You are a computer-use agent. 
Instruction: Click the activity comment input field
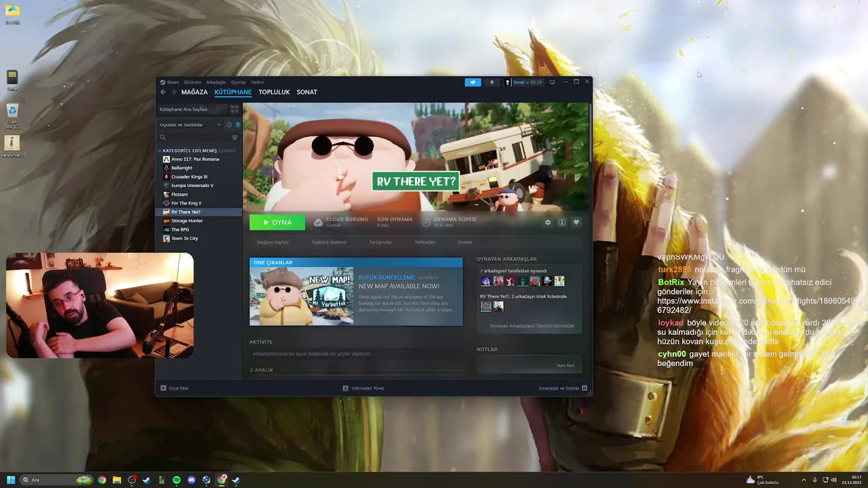click(356, 354)
